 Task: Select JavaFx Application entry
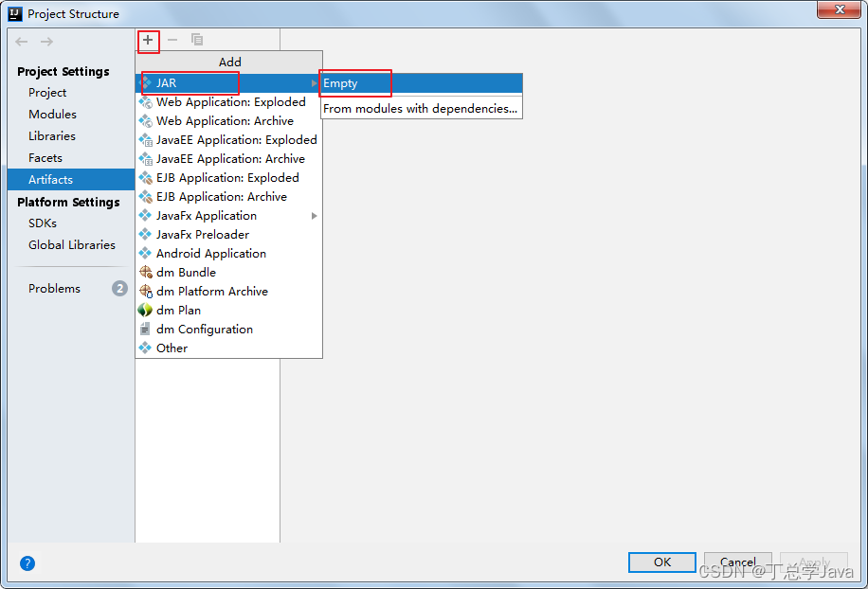point(228,215)
